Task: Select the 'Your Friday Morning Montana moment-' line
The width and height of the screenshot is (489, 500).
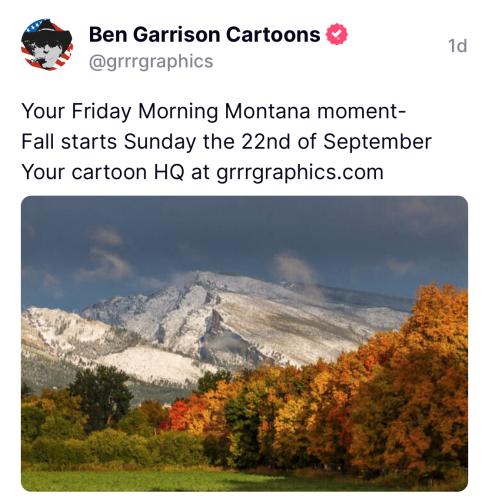Action: pyautogui.click(x=214, y=111)
